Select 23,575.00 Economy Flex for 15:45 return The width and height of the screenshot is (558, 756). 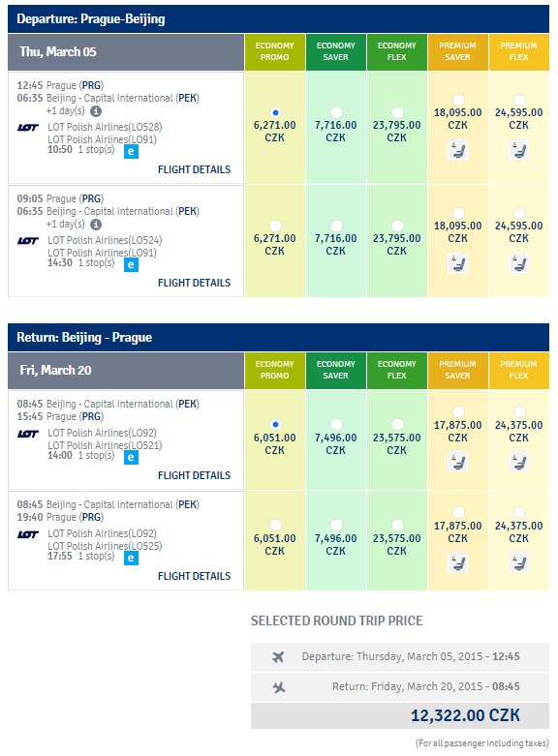pos(397,424)
